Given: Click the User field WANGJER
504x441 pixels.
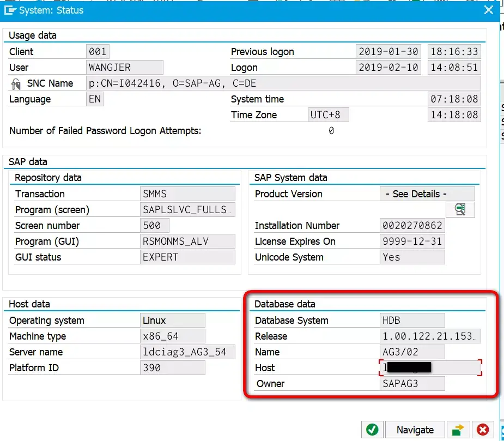Looking at the screenshot, I should pyautogui.click(x=124, y=68).
